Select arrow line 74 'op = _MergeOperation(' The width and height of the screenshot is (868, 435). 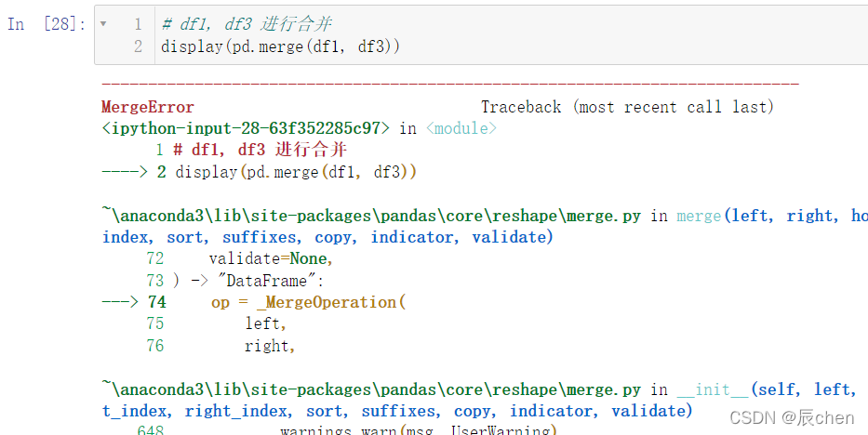254,302
